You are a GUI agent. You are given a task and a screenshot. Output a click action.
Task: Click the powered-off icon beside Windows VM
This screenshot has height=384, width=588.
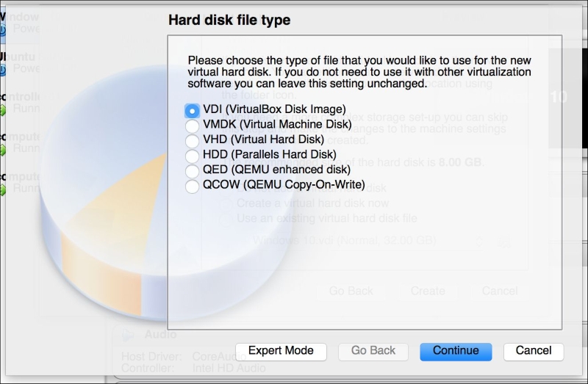(x=2, y=30)
